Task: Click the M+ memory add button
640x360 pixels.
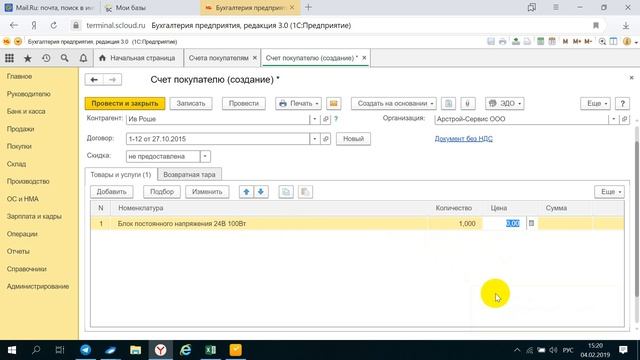Action: (x=577, y=42)
